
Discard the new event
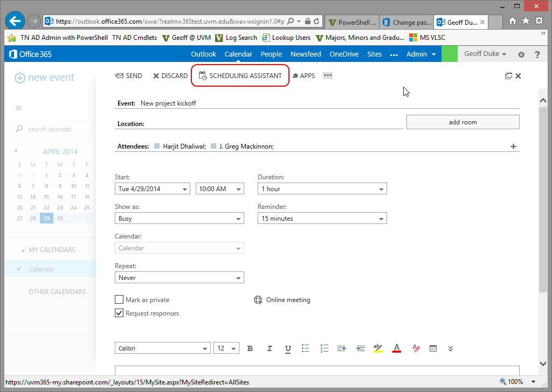pyautogui.click(x=170, y=76)
